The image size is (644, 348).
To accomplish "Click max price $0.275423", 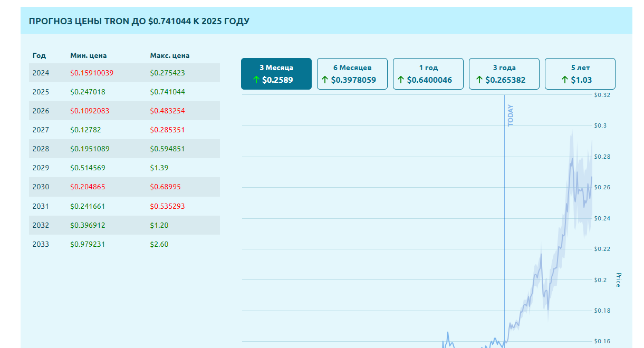I will click(167, 73).
